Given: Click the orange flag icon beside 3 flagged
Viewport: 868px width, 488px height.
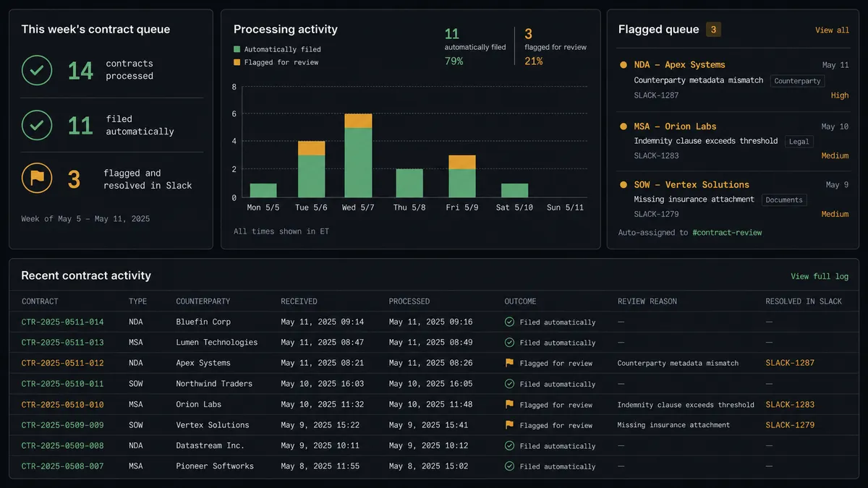Looking at the screenshot, I should pyautogui.click(x=36, y=179).
